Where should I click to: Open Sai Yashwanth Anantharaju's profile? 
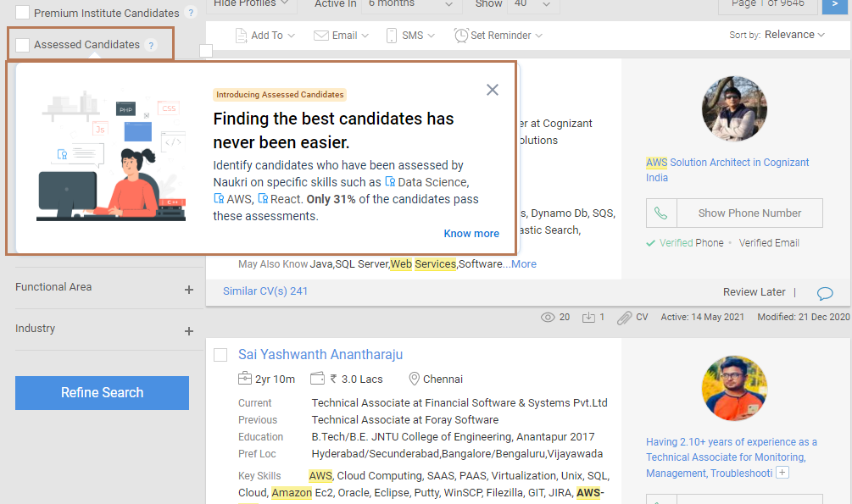click(320, 355)
